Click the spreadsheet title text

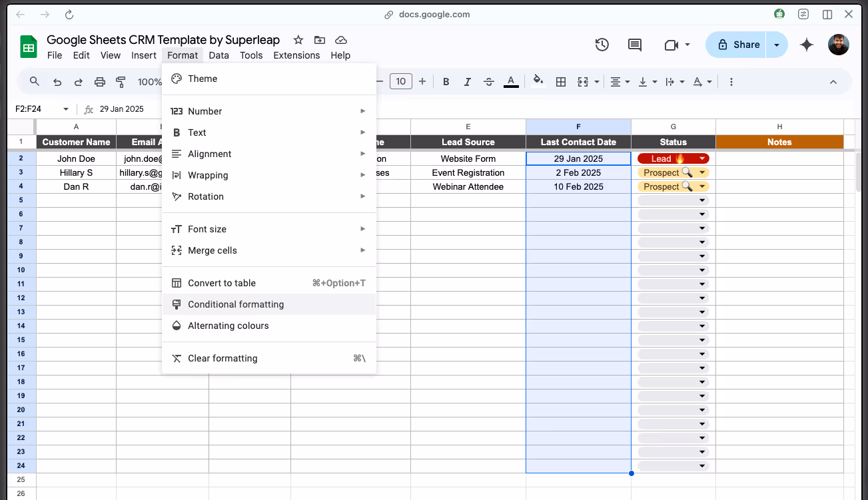(x=163, y=40)
